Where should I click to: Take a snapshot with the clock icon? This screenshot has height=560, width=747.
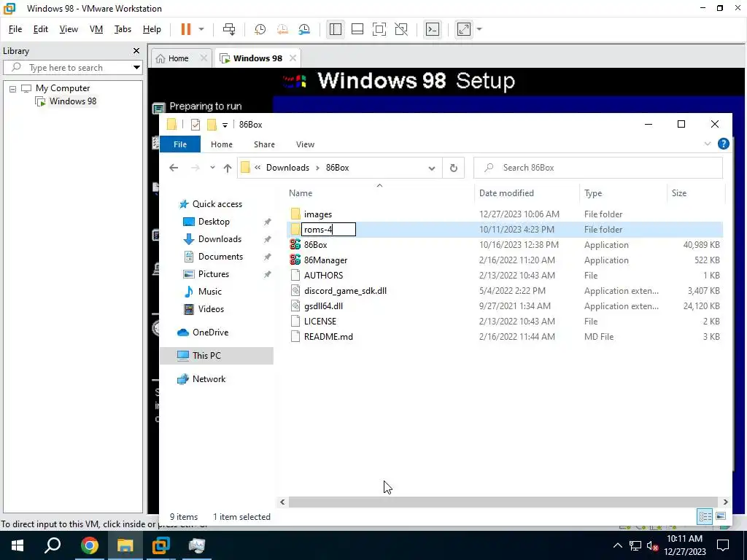[260, 29]
